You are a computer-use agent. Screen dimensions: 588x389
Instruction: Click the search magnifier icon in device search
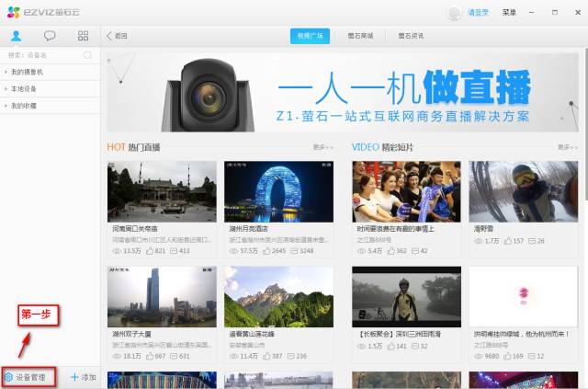pyautogui.click(x=87, y=55)
